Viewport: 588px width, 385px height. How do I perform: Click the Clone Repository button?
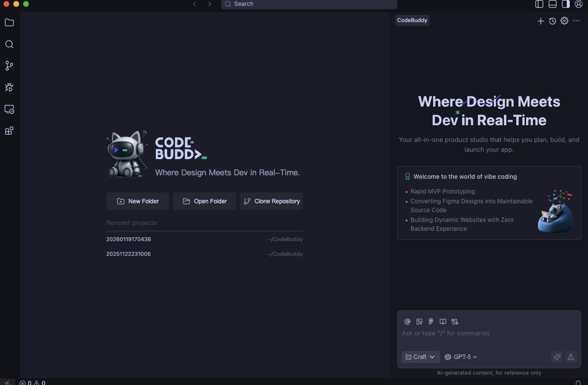[271, 201]
